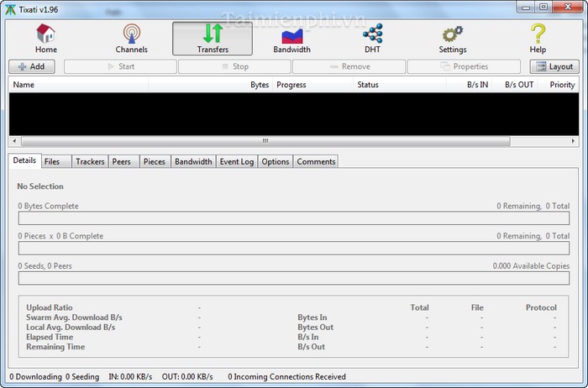Open the Event Log tab
Image resolution: width=588 pixels, height=388 pixels.
point(236,161)
